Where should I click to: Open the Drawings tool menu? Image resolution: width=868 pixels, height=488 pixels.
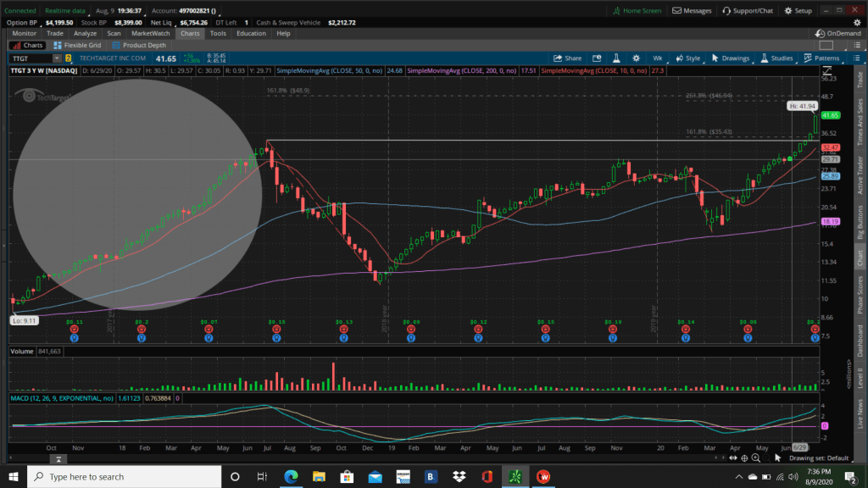click(x=731, y=58)
